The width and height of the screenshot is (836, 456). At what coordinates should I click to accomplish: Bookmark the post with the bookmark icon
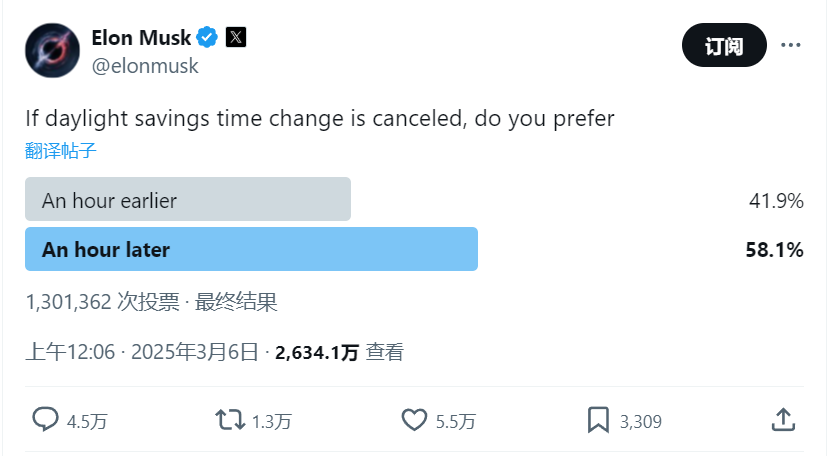coord(598,420)
